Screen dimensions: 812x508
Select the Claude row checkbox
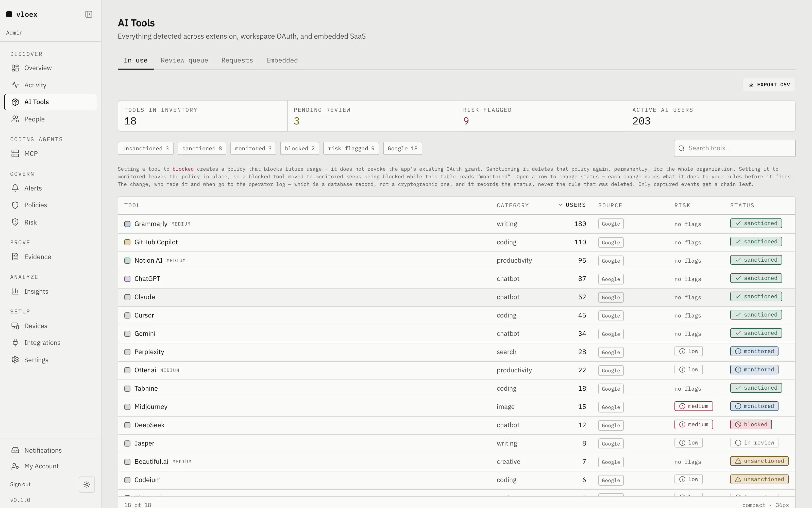point(127,297)
